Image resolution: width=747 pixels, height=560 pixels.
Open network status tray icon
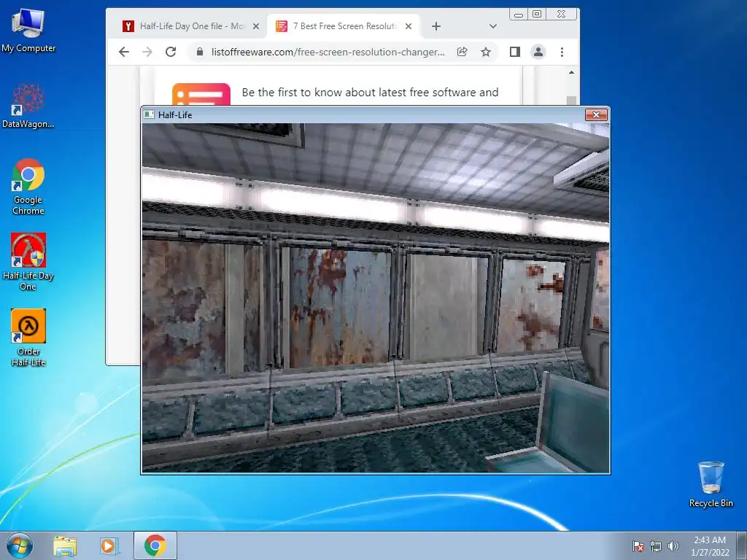coord(656,546)
